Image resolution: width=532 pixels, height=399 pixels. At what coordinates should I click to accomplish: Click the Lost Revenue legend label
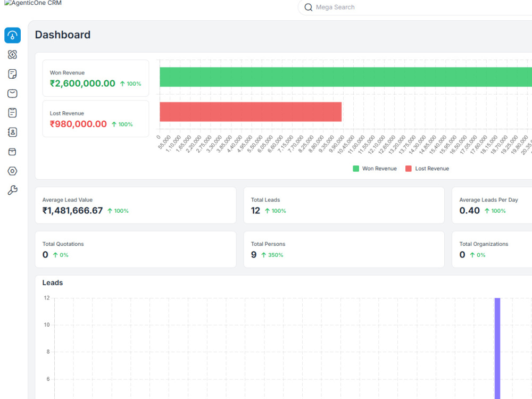[432, 169]
